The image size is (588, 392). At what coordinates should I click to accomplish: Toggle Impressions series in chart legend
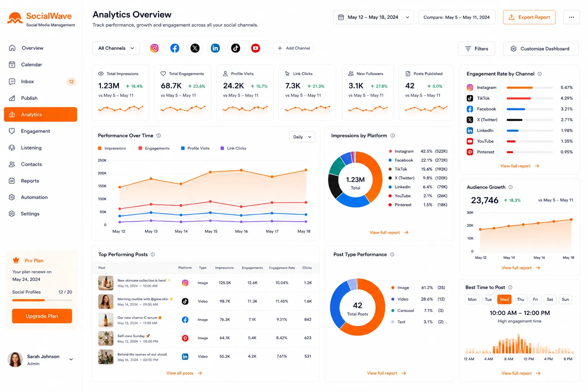pos(112,148)
